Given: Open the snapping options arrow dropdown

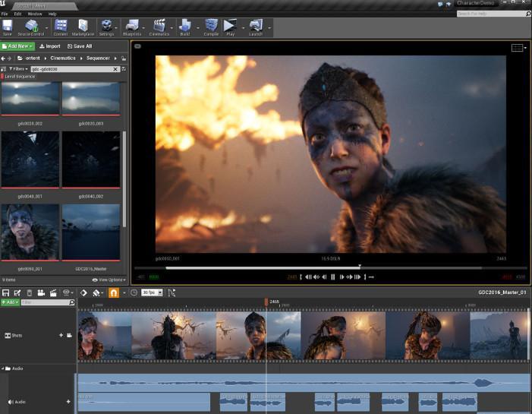Looking at the screenshot, I should 124,292.
